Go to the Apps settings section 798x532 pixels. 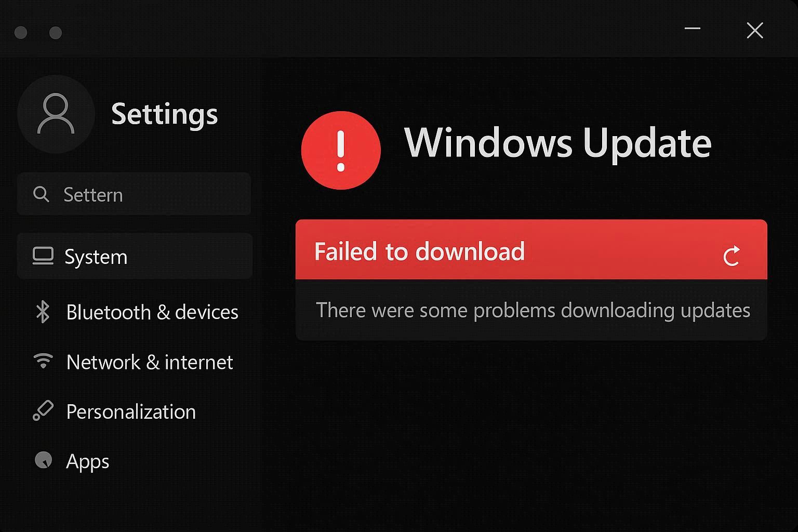point(87,461)
